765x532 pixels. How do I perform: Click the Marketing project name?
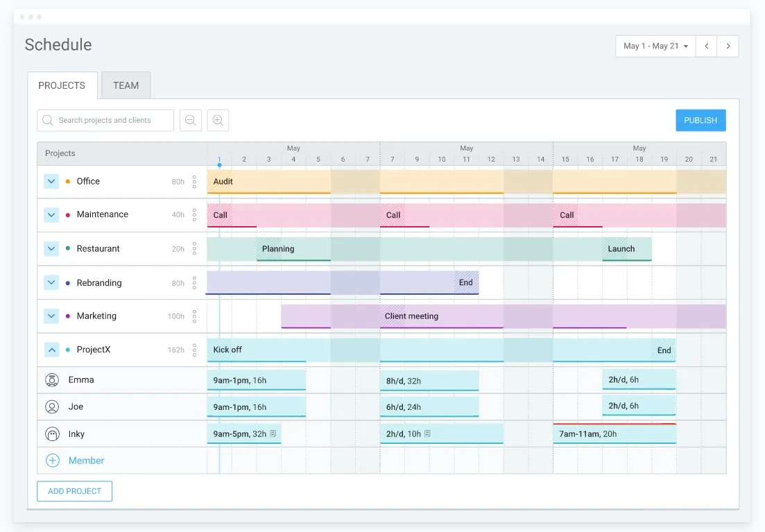(96, 316)
